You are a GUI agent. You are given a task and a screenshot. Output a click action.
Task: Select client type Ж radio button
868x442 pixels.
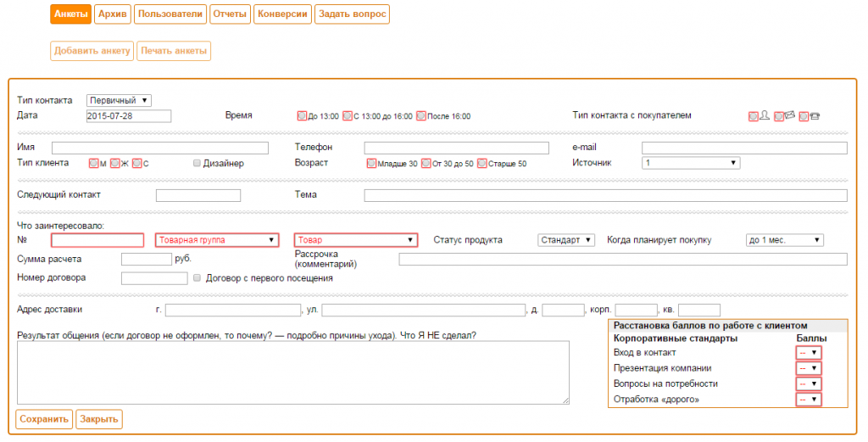(115, 164)
